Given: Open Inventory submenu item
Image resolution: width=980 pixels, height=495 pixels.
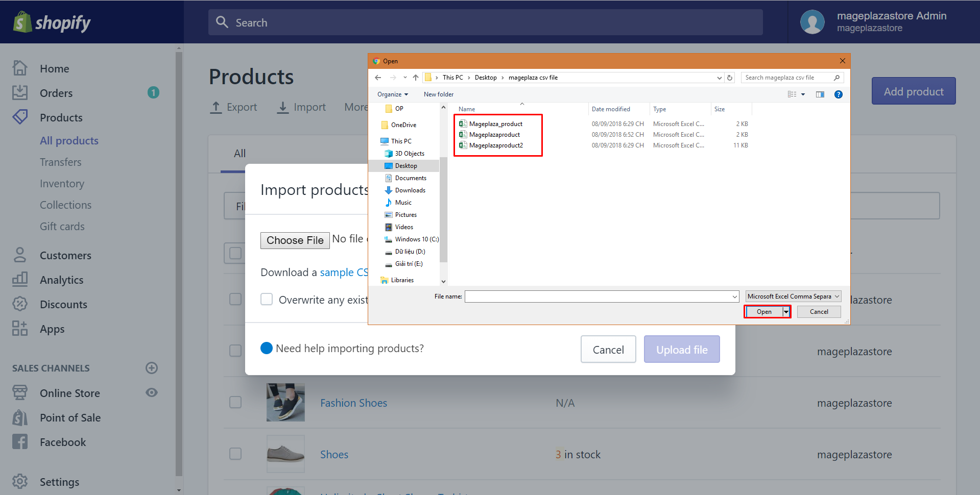Looking at the screenshot, I should [62, 183].
